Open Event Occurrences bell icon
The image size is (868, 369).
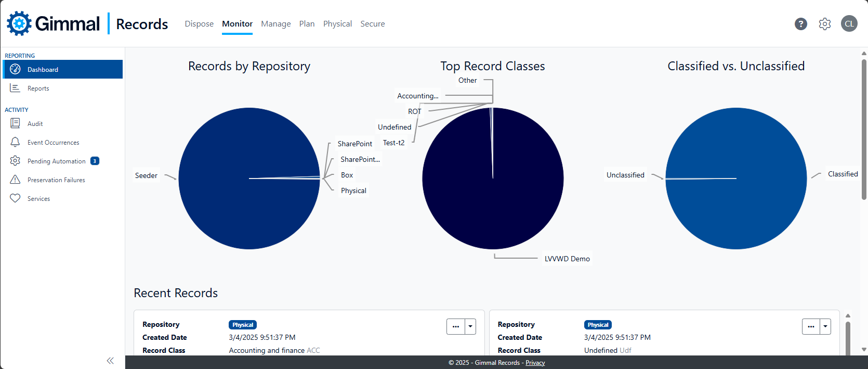pos(15,142)
